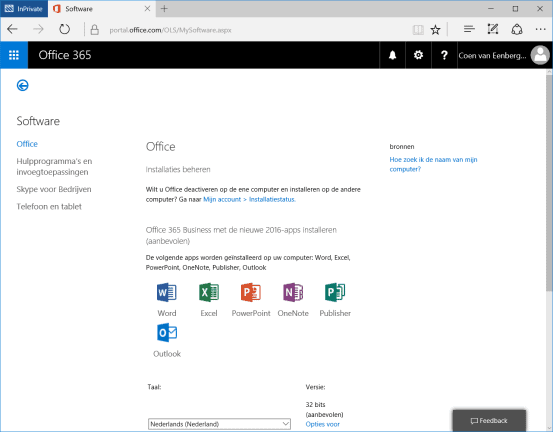The height and width of the screenshot is (432, 553).
Task: Open Office 365 settings gear
Action: [x=418, y=55]
